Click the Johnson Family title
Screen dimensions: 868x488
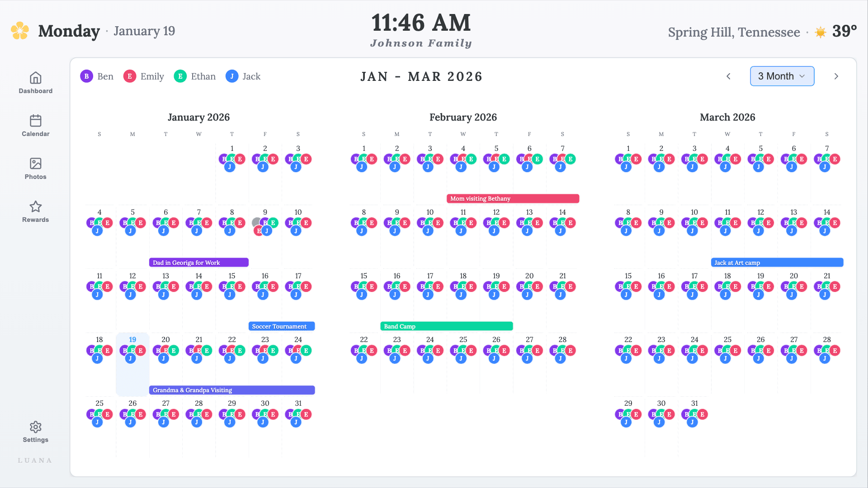pyautogui.click(x=421, y=43)
